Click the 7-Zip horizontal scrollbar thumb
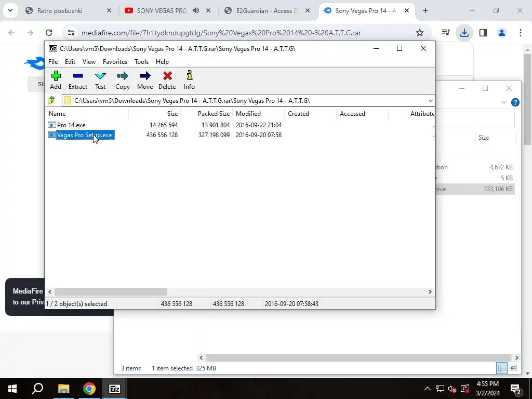532x399 pixels. [111, 292]
